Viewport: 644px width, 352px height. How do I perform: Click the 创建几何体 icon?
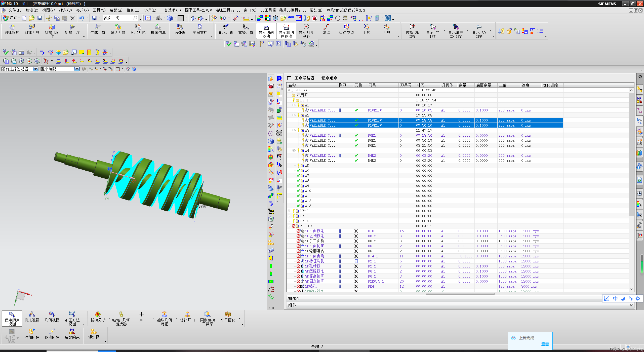tap(52, 31)
